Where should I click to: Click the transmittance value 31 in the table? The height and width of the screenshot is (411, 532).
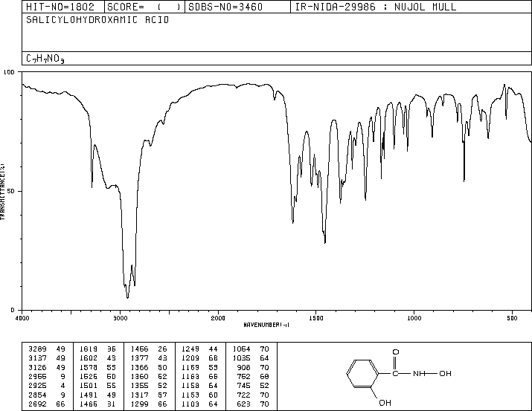pyautogui.click(x=112, y=404)
